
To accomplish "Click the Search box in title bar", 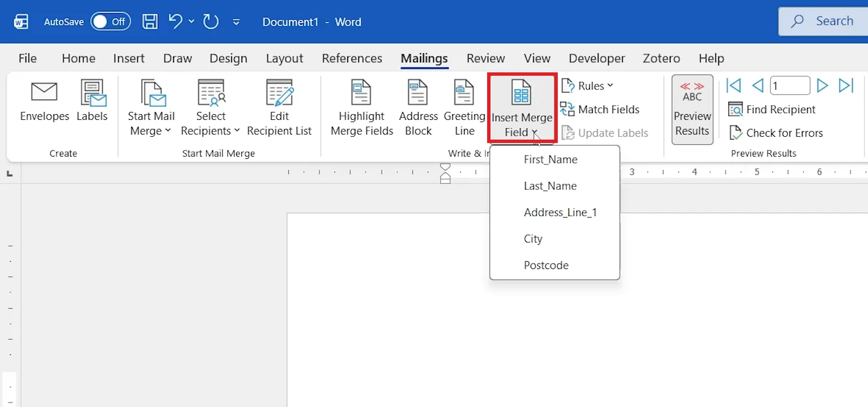I will click(823, 21).
